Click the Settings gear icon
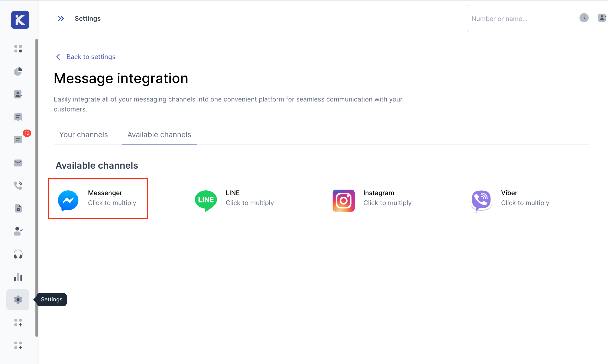Image resolution: width=608 pixels, height=364 pixels. coord(18,299)
